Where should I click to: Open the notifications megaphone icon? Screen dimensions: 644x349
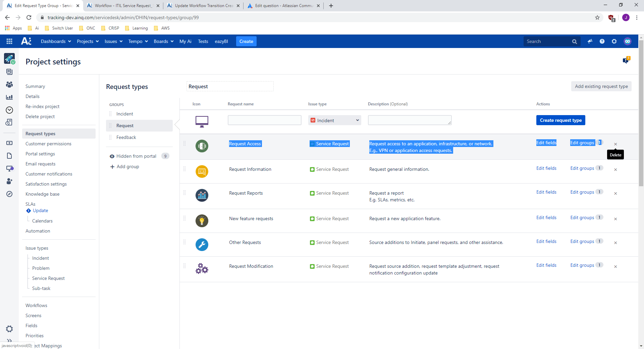click(x=590, y=41)
